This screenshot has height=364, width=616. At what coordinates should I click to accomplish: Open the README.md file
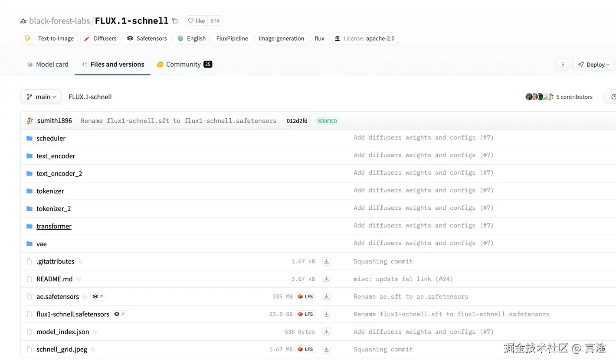[x=55, y=279]
